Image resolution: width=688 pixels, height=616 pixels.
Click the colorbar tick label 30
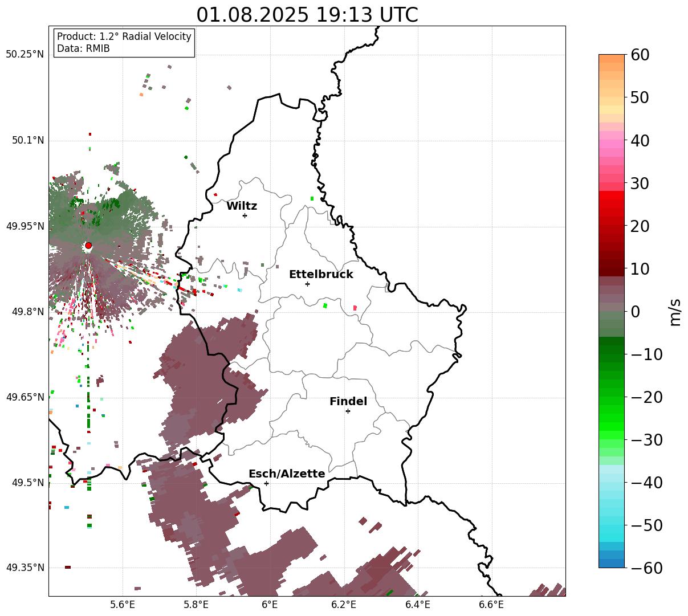click(641, 183)
